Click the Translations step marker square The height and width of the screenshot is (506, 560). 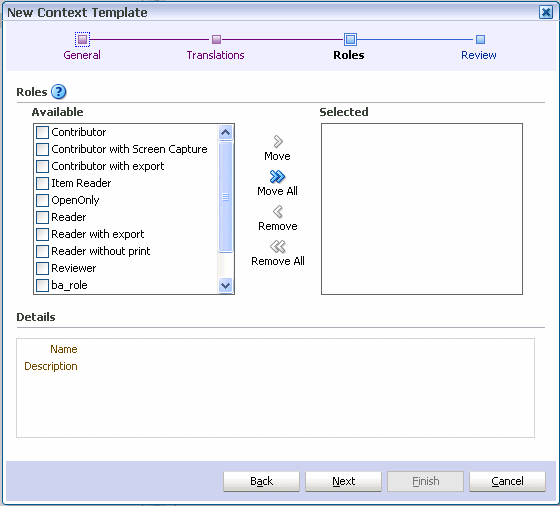(x=216, y=39)
